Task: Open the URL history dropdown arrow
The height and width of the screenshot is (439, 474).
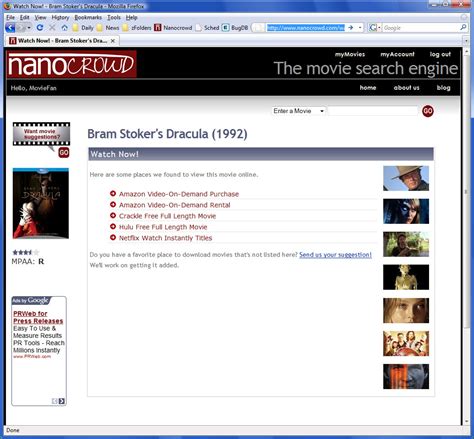Action: [360, 28]
